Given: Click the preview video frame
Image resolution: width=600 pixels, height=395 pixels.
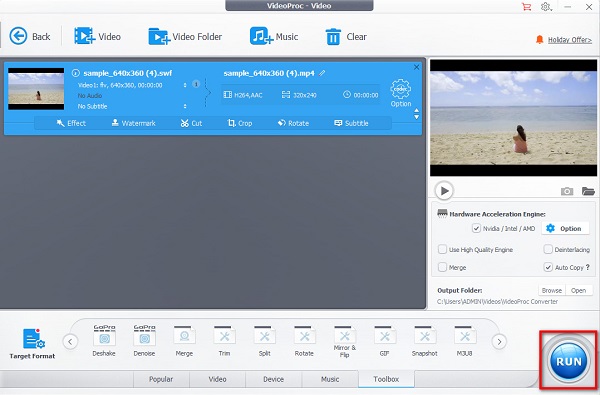Looking at the screenshot, I should 513,118.
